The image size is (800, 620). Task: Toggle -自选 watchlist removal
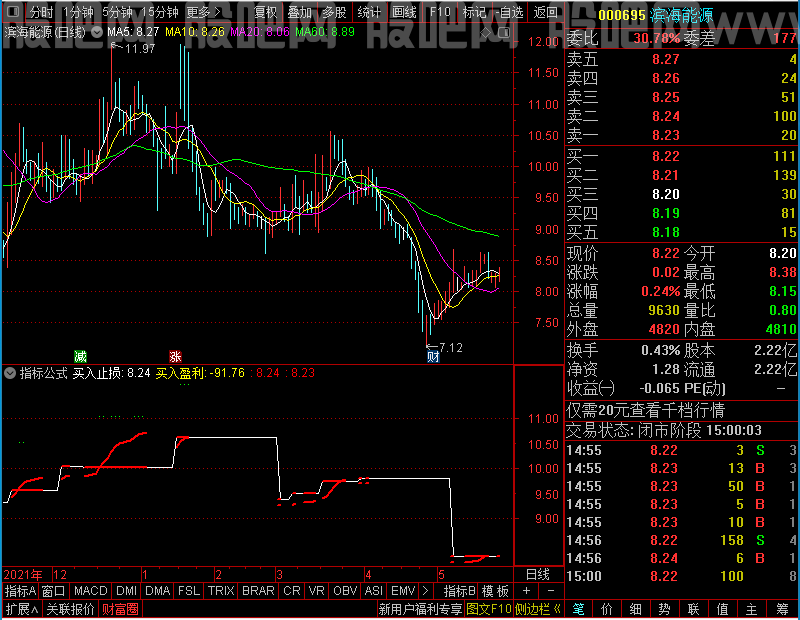(x=509, y=12)
